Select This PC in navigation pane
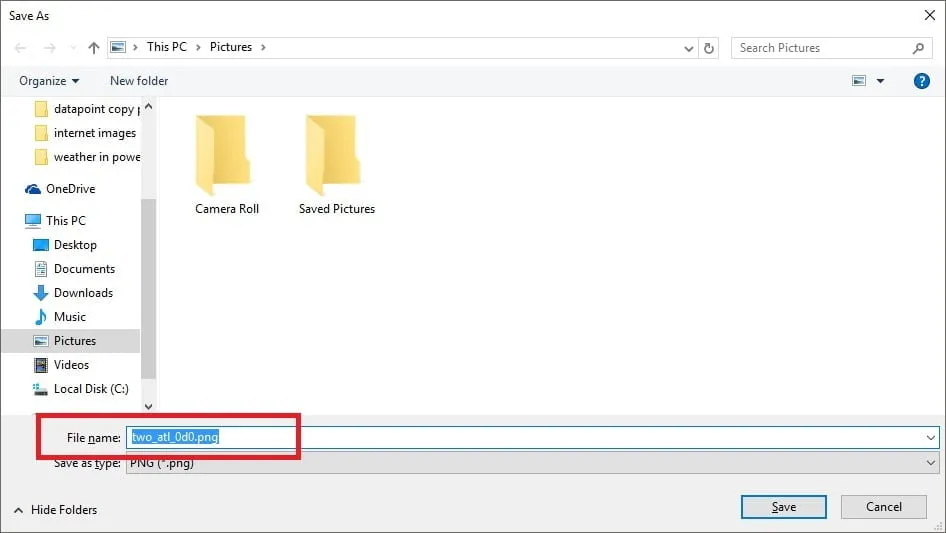Screen dimensions: 946x533 (56, 221)
